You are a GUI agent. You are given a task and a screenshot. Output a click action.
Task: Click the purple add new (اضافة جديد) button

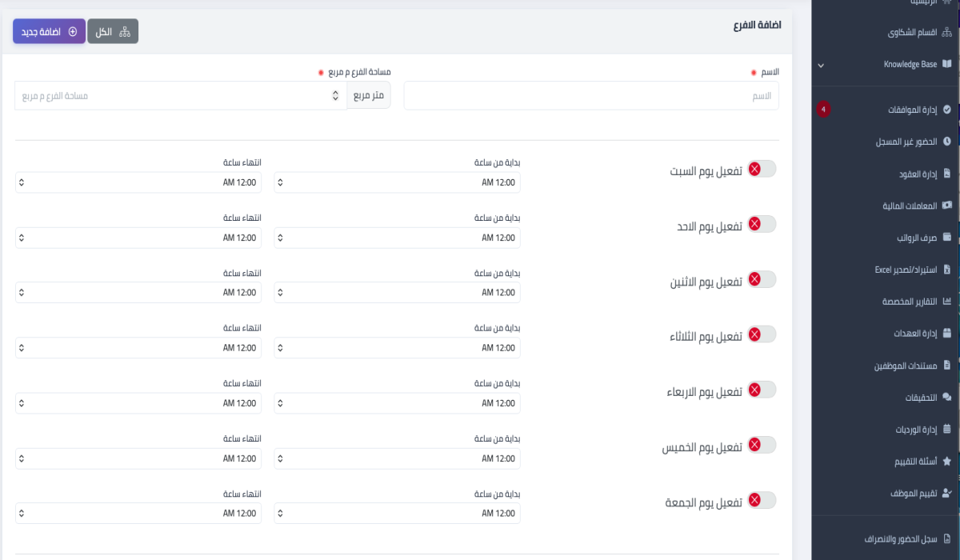coord(49,31)
